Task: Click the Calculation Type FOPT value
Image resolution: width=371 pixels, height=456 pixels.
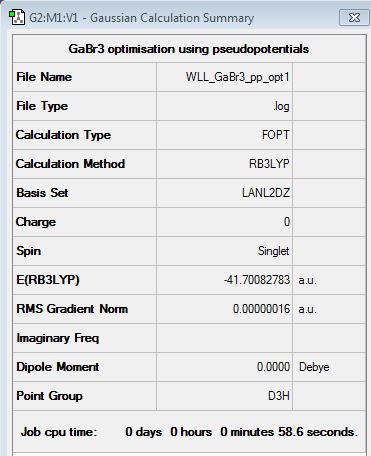Action: (276, 135)
